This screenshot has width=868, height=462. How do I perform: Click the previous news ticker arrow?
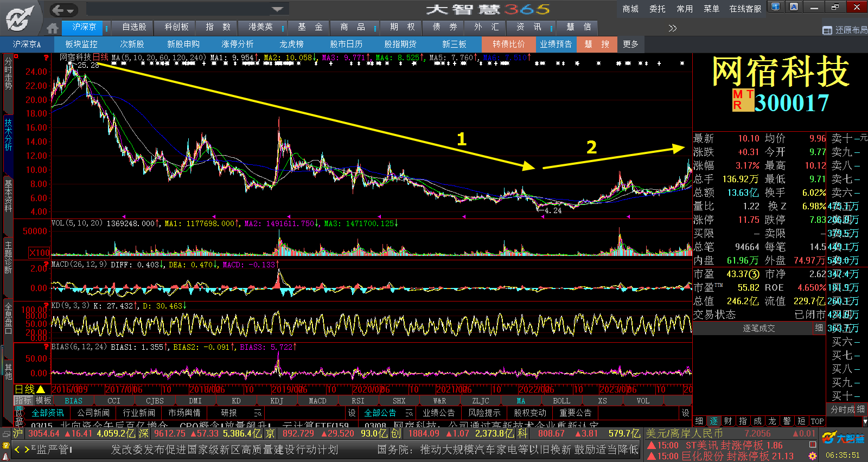(17, 450)
